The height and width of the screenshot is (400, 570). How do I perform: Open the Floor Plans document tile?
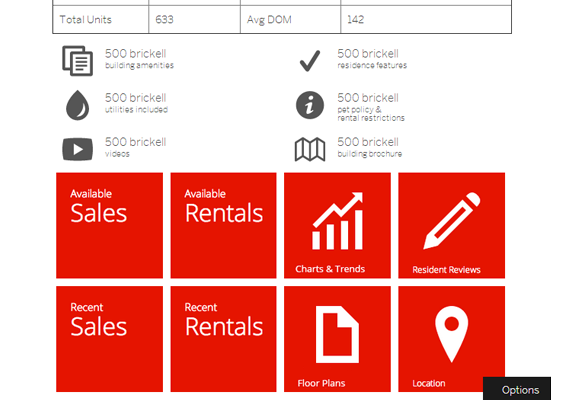tap(337, 339)
